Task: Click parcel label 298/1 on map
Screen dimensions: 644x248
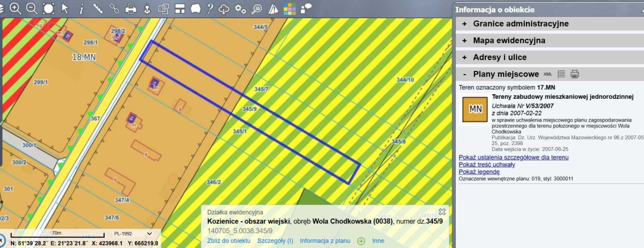Action: click(x=91, y=42)
